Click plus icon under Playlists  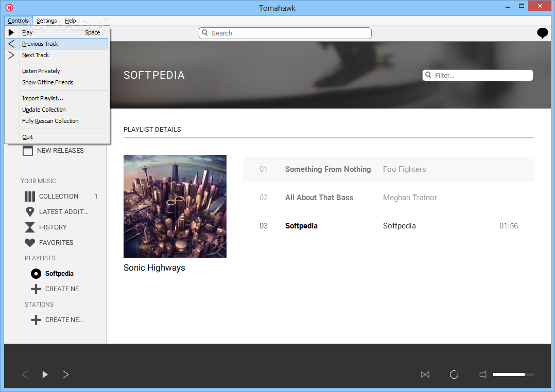click(x=36, y=289)
